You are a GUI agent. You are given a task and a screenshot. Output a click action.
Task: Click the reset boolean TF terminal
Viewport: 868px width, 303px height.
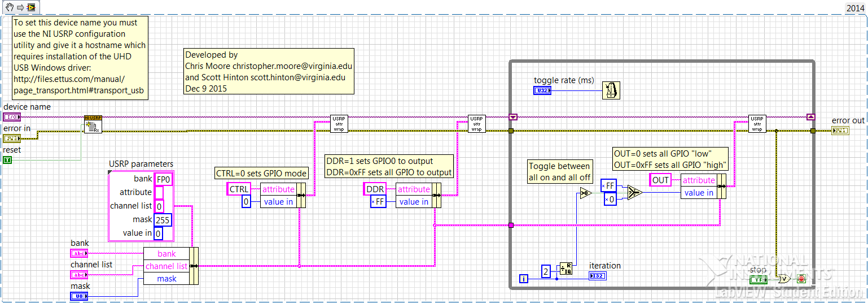tap(8, 160)
